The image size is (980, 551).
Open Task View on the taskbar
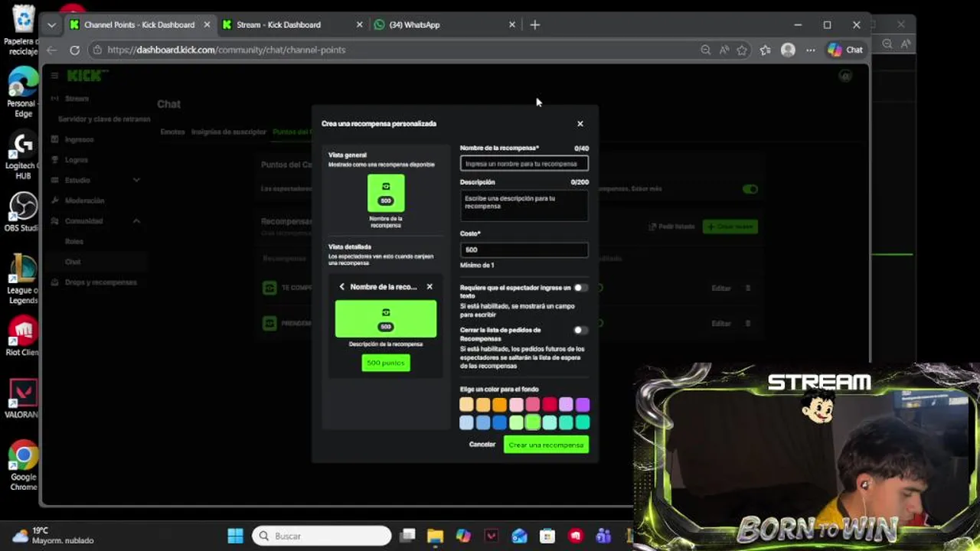tap(407, 536)
